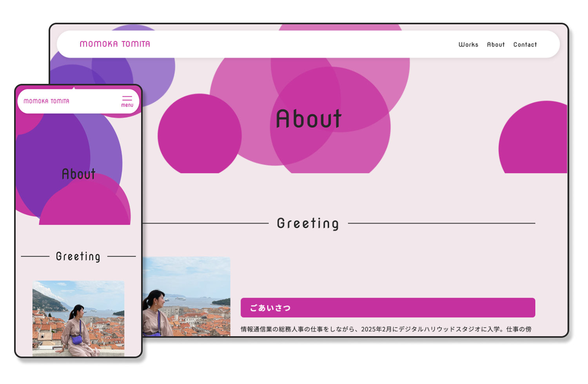Click the horizontal line right of desktop Greeting
The width and height of the screenshot is (588, 384).
[x=441, y=223]
